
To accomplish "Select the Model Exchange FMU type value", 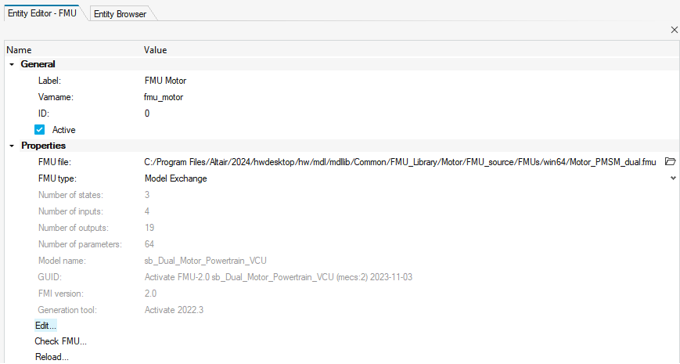I will pos(176,178).
